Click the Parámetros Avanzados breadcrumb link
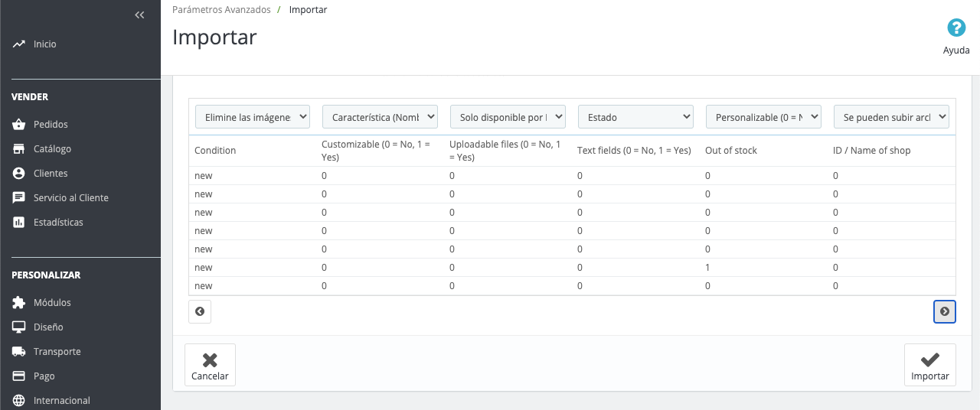The width and height of the screenshot is (980, 410). click(221, 10)
